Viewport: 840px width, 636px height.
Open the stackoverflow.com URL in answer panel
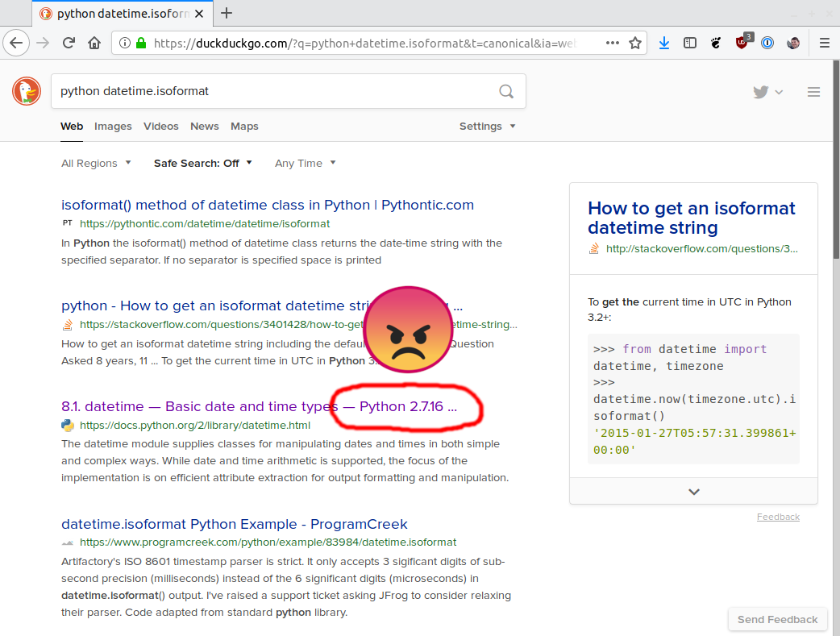pos(702,248)
